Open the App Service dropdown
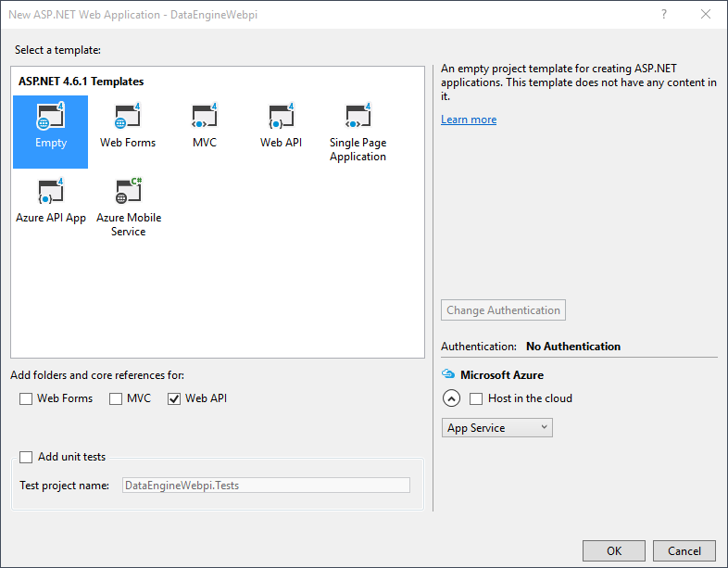The height and width of the screenshot is (568, 728). (x=497, y=427)
